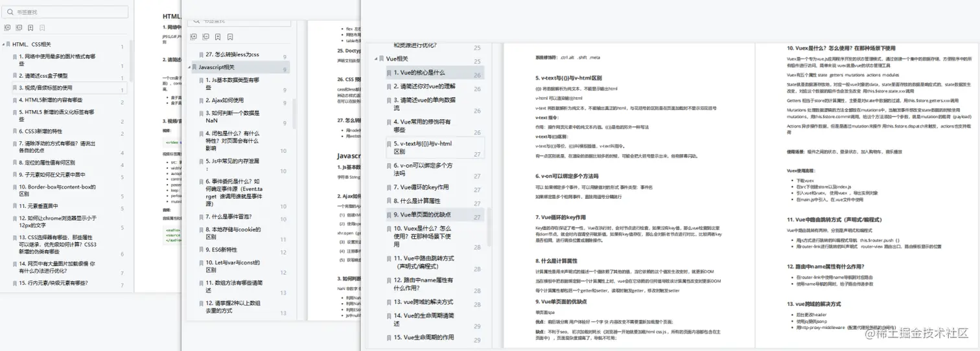980x351 pixels.
Task: Click heading '9. Vue单页面的优缺点' in document
Action: click(561, 301)
